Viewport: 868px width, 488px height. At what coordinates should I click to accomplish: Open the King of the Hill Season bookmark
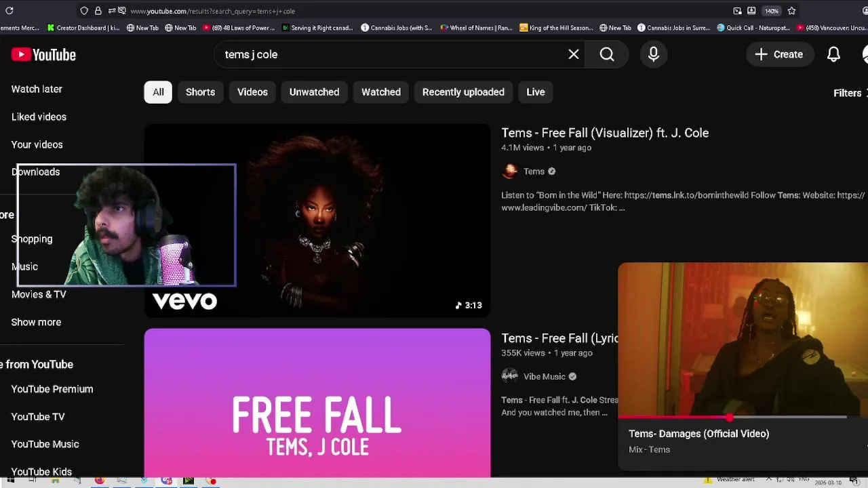(556, 28)
